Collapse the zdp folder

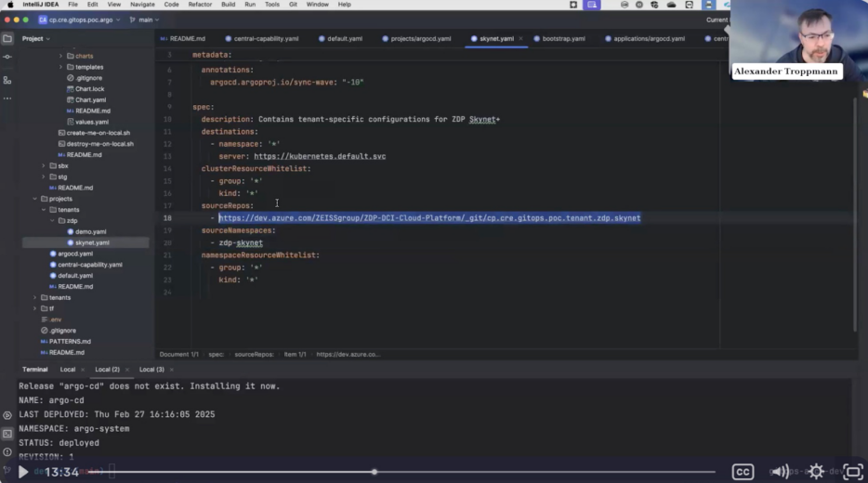pyautogui.click(x=53, y=221)
